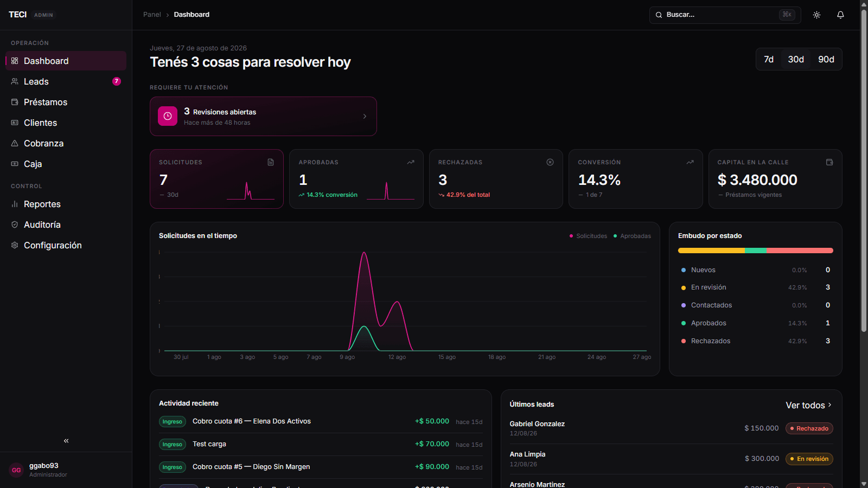The image size is (868, 488).
Task: Click the Embudo por estado color bar
Action: pos(755,251)
